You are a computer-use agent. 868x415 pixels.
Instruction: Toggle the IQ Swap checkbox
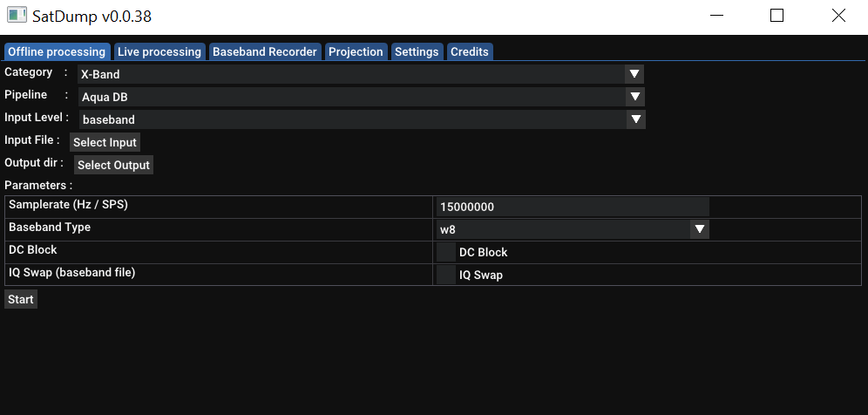(x=446, y=276)
